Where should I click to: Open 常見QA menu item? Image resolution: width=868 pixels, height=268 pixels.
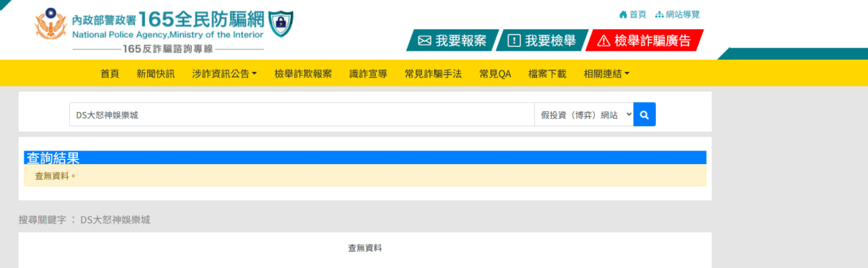pyautogui.click(x=495, y=74)
